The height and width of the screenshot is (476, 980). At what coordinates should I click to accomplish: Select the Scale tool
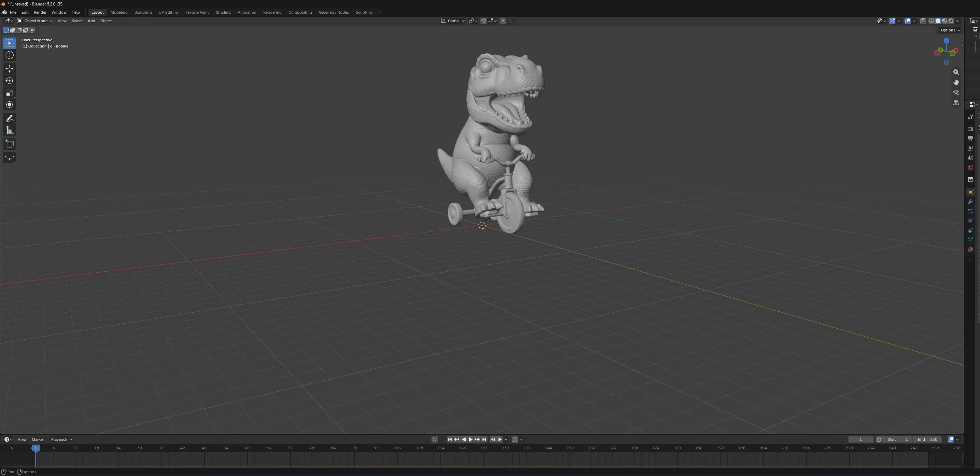point(10,93)
